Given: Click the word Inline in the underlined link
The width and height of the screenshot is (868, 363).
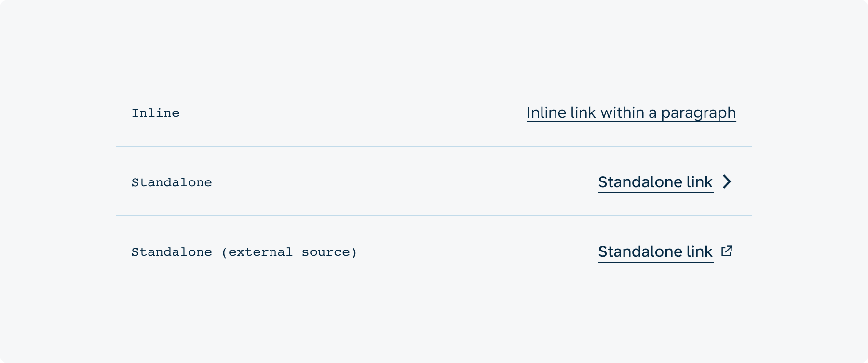Looking at the screenshot, I should pos(546,112).
